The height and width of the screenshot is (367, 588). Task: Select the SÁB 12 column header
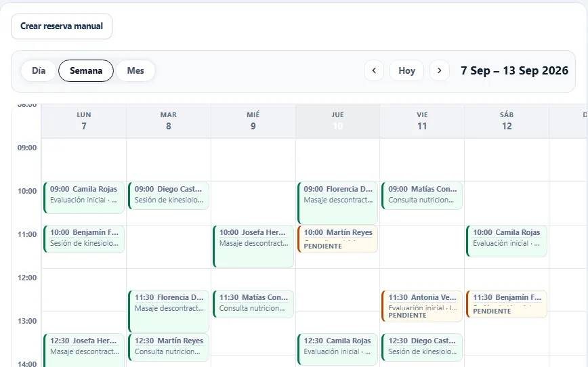[507, 121]
